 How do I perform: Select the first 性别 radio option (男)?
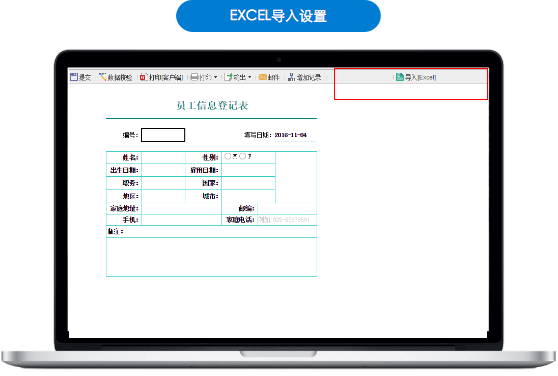[x=228, y=156]
